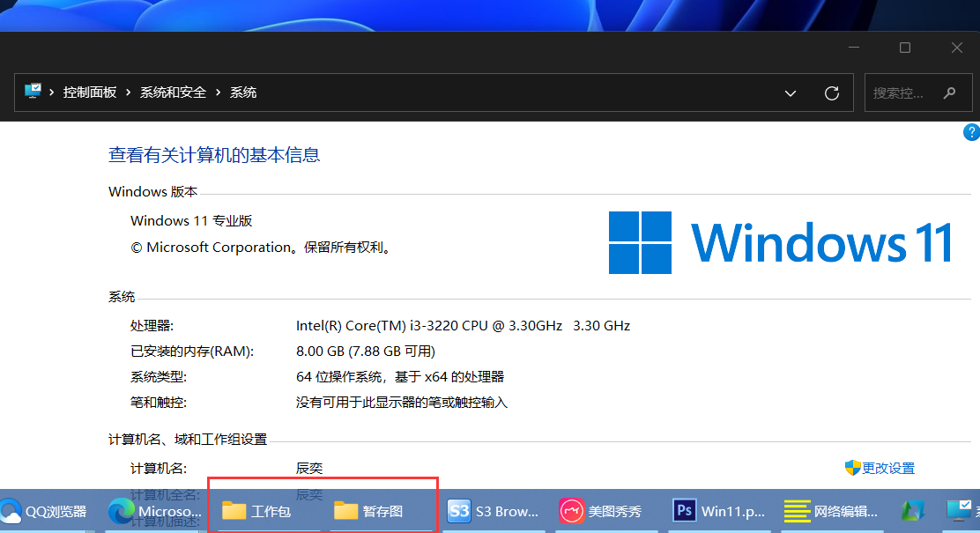Open S3 Browser from the taskbar
The height and width of the screenshot is (533, 980).
[494, 511]
